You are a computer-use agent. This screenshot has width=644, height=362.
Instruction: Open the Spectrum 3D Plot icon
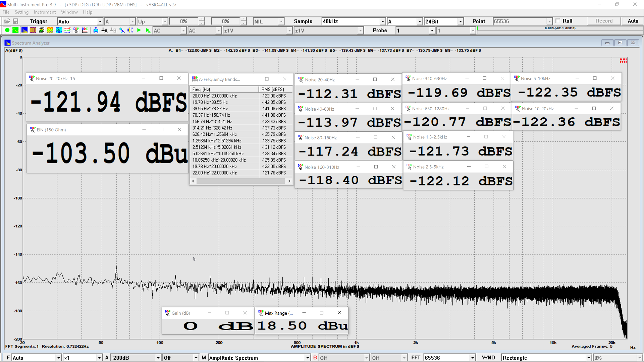point(42,30)
